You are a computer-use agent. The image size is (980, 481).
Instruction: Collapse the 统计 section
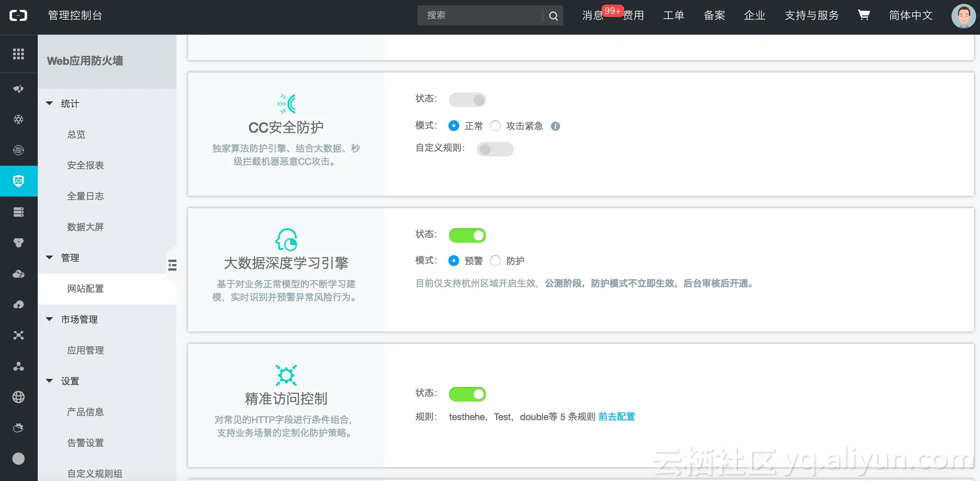[x=49, y=103]
